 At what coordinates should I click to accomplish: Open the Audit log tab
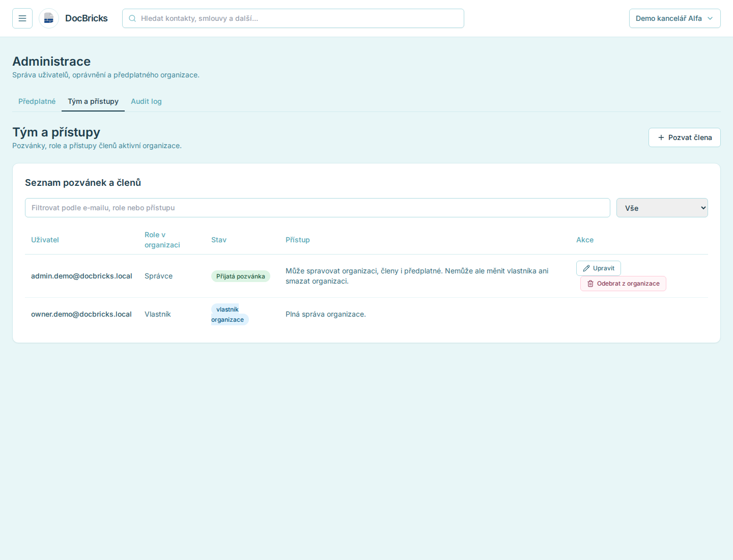(x=146, y=101)
